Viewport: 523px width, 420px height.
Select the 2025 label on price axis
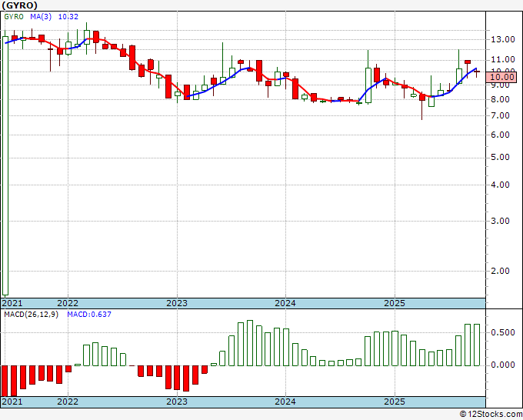pyautogui.click(x=395, y=303)
